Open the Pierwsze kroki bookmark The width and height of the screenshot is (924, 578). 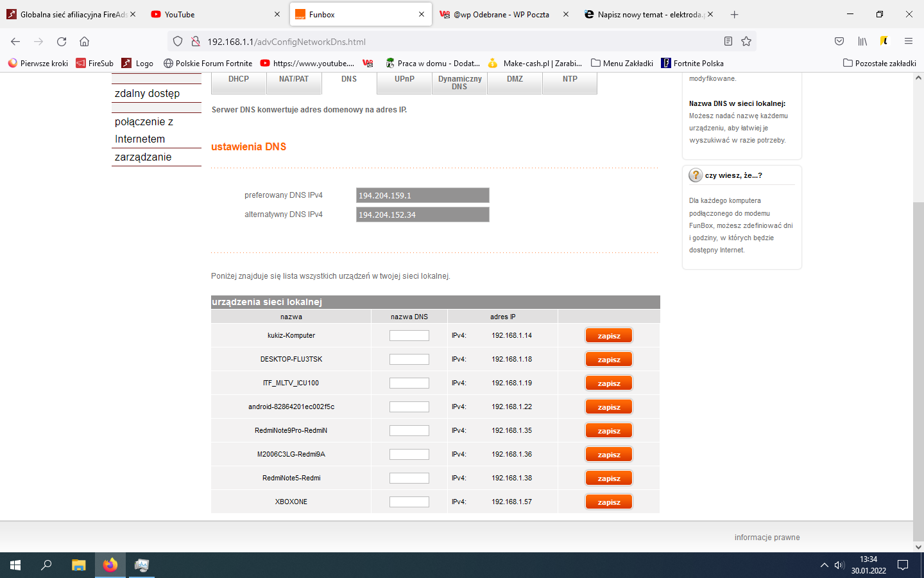click(x=38, y=63)
